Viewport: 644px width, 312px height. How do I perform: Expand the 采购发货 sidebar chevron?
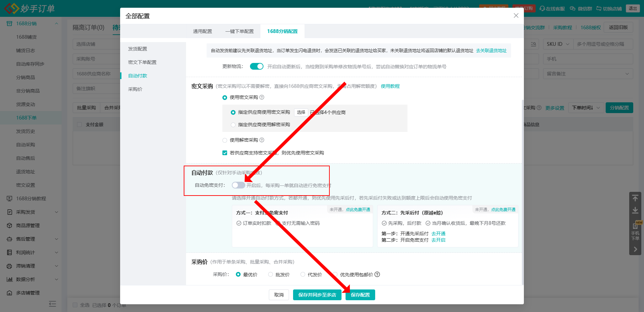[x=57, y=212]
